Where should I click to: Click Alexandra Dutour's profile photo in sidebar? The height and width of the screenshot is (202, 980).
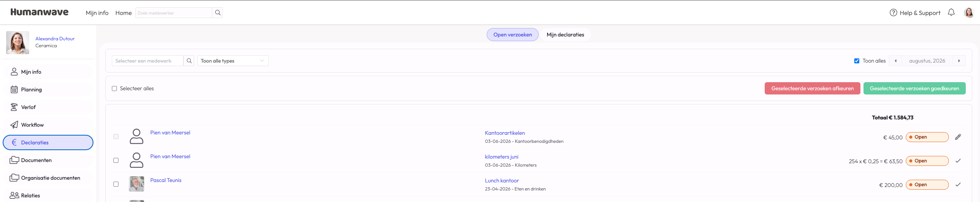tap(18, 42)
